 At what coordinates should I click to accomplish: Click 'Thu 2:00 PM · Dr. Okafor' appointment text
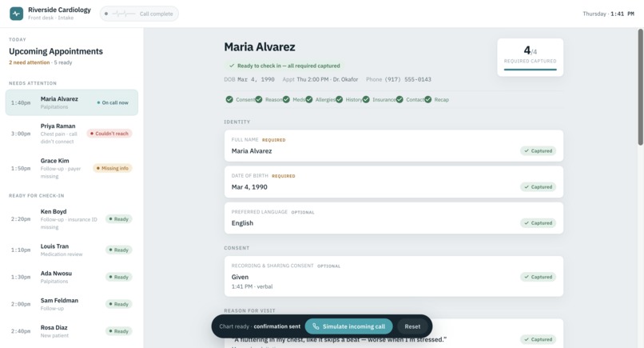point(328,79)
